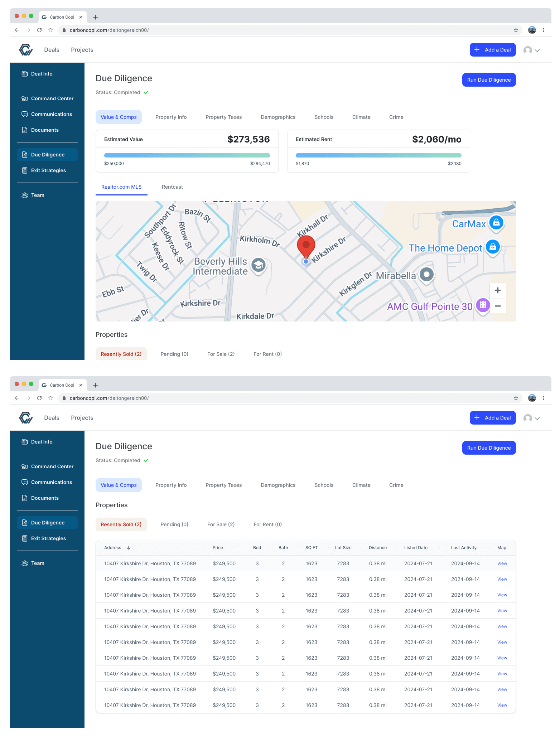Open the For Sale (2) tab above the table
Screen dimensions: 560x736
pyautogui.click(x=221, y=524)
